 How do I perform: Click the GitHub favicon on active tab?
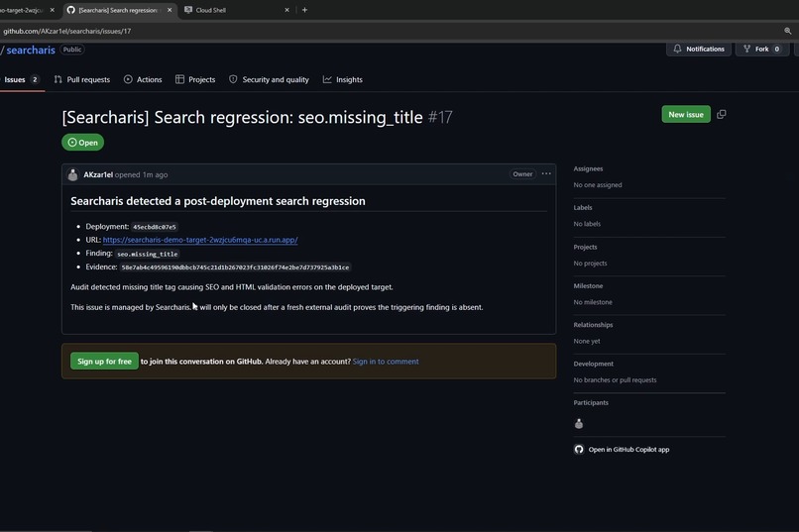tap(70, 10)
